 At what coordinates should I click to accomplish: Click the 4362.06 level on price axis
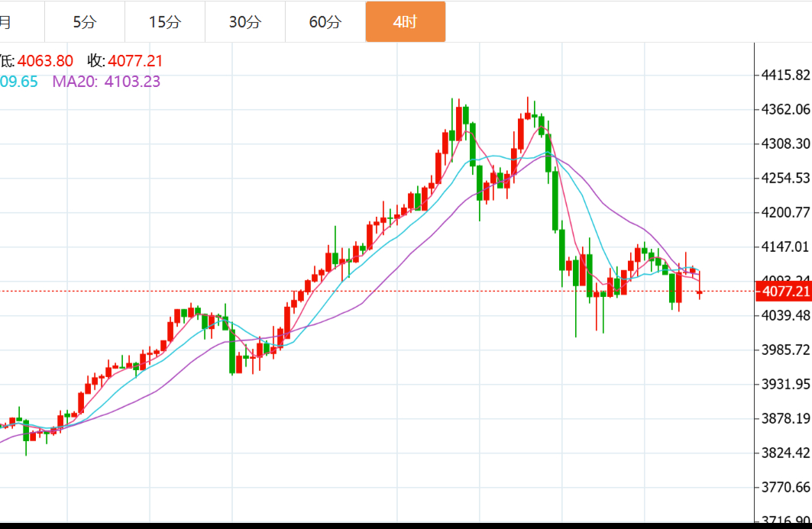pyautogui.click(x=785, y=109)
